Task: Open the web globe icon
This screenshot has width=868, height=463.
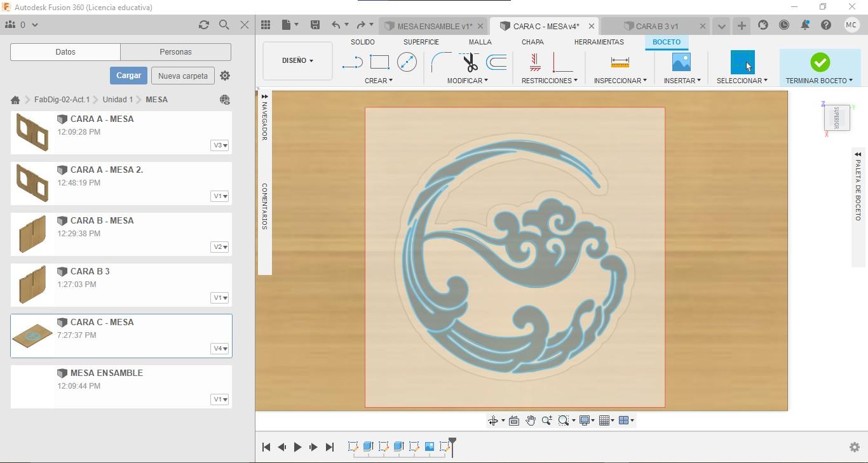Action: coord(224,100)
